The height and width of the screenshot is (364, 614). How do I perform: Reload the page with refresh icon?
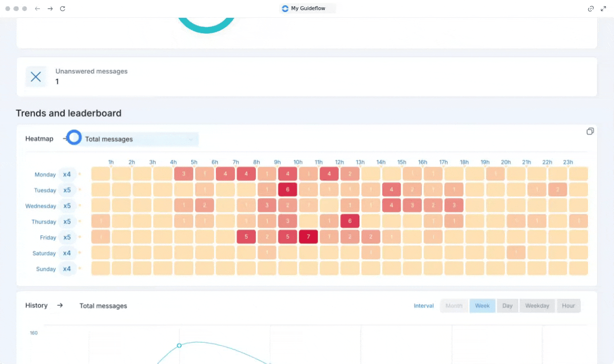point(63,9)
